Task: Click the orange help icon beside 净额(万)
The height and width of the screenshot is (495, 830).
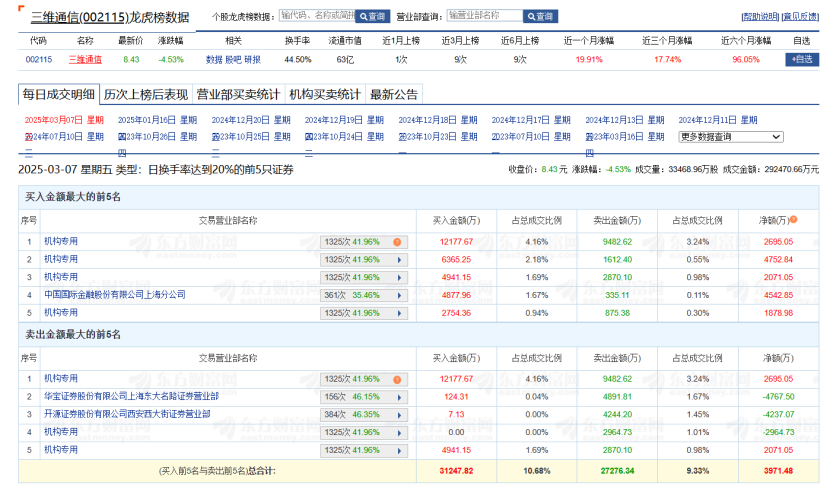Action: point(793,218)
